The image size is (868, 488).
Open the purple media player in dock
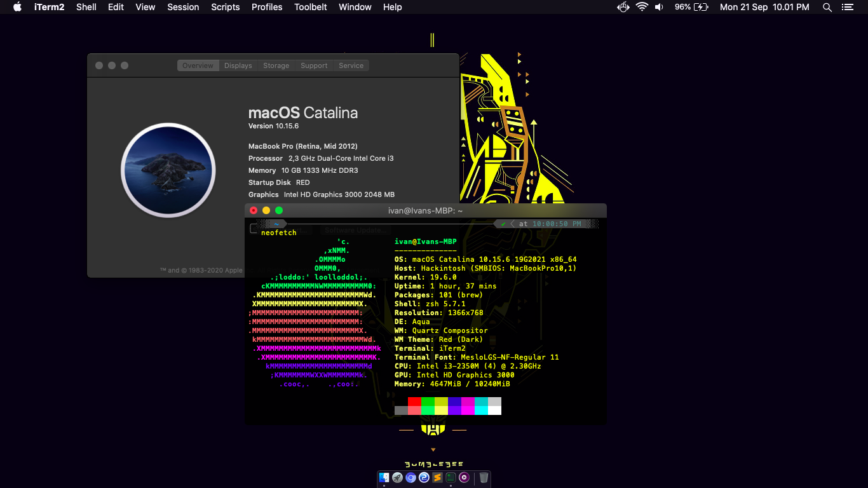coord(464,477)
